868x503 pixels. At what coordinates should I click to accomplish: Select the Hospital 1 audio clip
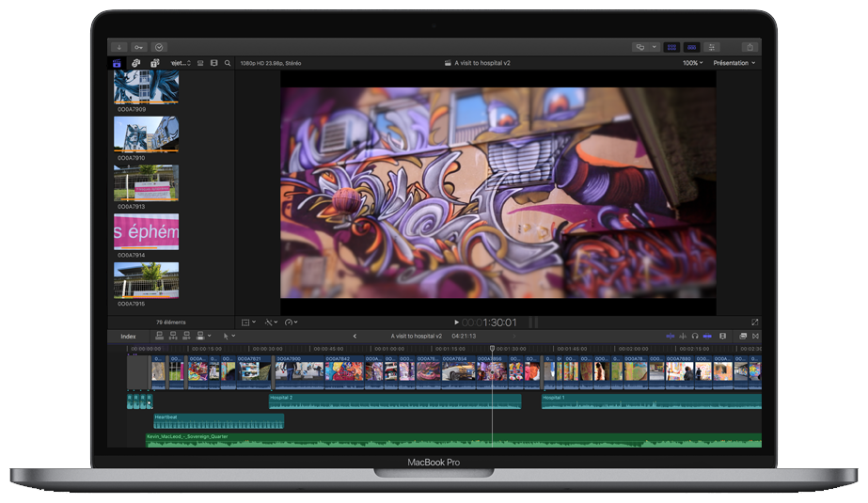pyautogui.click(x=652, y=401)
